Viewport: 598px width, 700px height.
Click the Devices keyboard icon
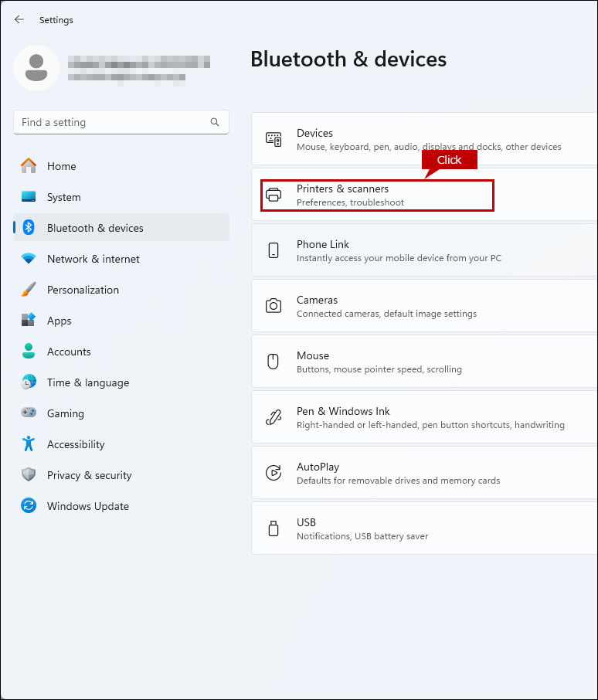[x=274, y=139]
